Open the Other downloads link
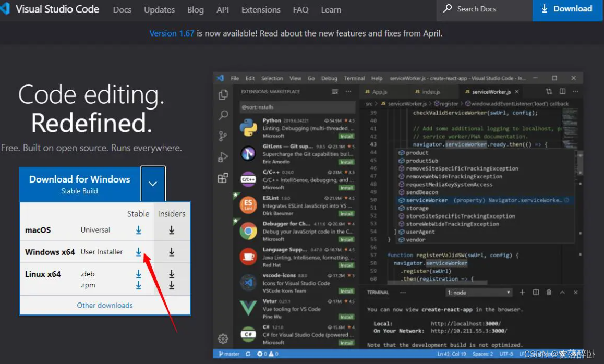Screen dimensions: 604x364 click(105, 305)
